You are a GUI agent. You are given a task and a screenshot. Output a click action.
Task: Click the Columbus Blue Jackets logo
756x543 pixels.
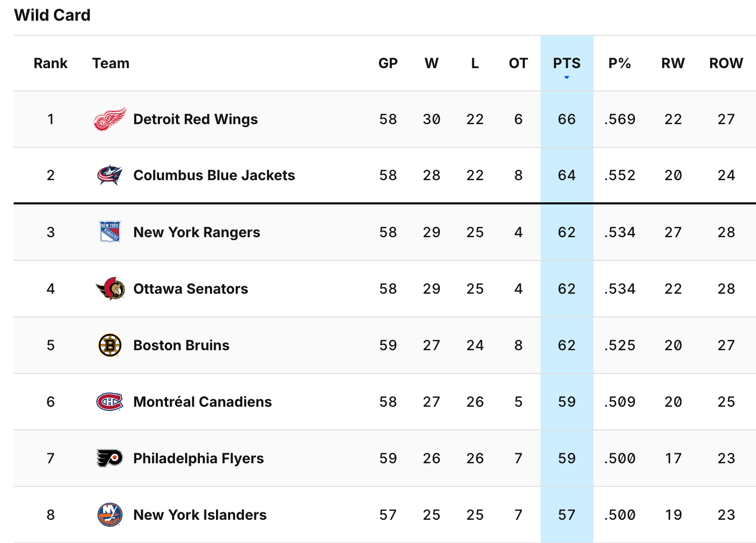[110, 175]
